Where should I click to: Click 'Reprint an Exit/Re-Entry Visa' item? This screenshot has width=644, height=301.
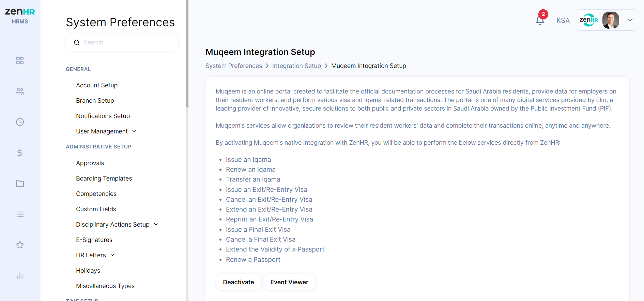(x=270, y=219)
